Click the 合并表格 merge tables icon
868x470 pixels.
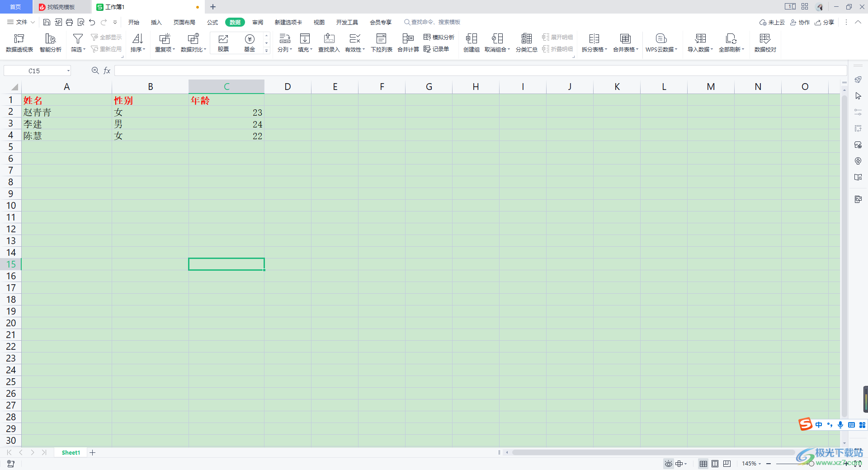point(625,39)
